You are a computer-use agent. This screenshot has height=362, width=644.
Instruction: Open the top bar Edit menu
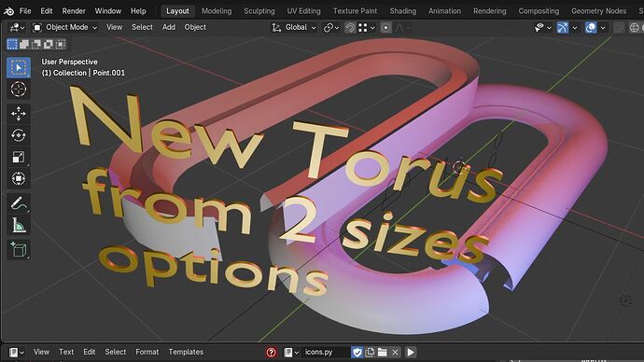pyautogui.click(x=47, y=11)
